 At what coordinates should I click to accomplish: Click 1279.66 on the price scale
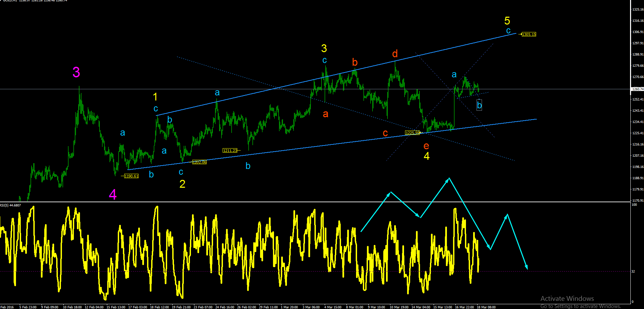tap(638, 66)
